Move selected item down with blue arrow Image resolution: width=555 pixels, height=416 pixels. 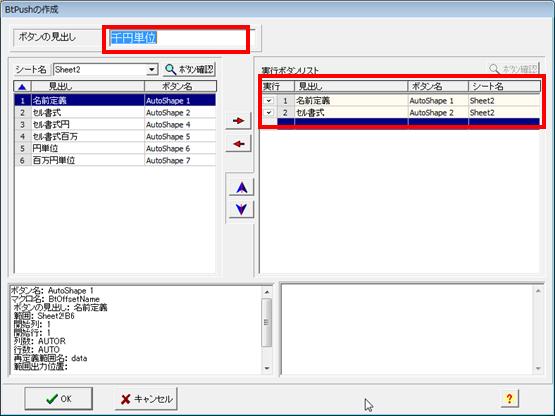(x=241, y=209)
